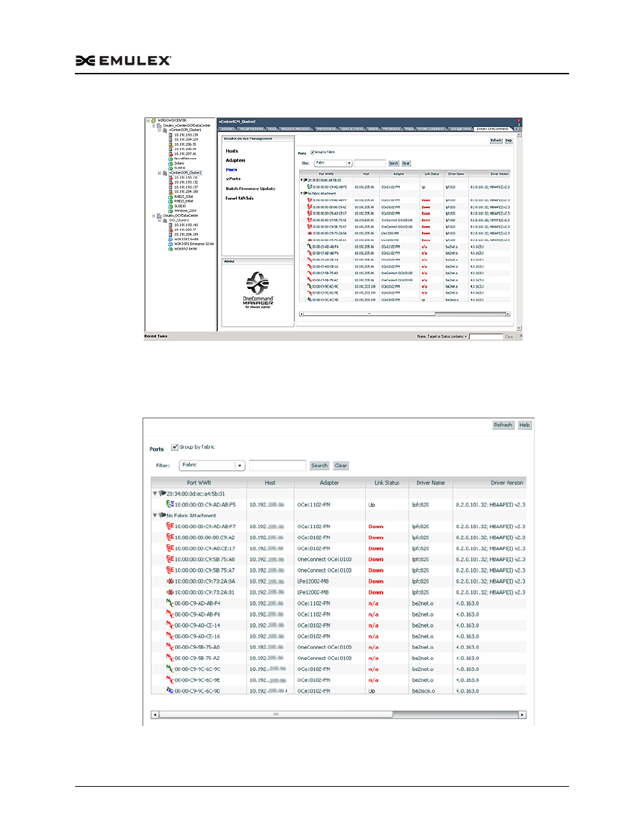Click the NIC icon for 00-00-C9-9C-6C-9E
Screen dimensions: 644x834
[x=170, y=680]
